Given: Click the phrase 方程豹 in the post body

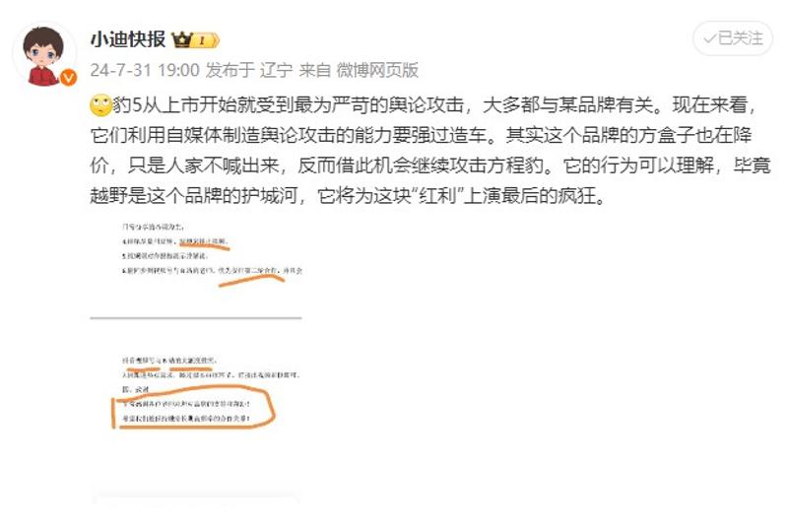Looking at the screenshot, I should (x=514, y=166).
